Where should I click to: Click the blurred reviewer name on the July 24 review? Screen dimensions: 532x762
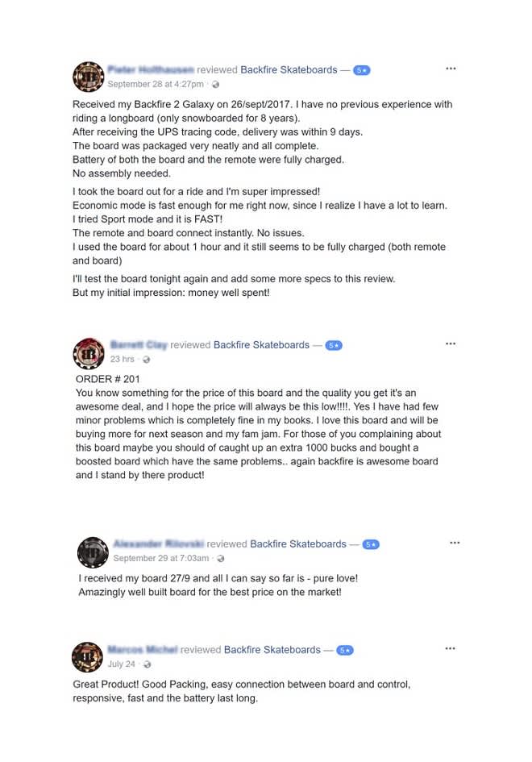143,649
